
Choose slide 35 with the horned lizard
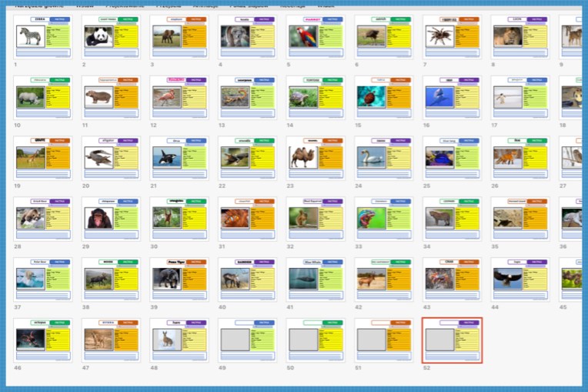coord(520,219)
